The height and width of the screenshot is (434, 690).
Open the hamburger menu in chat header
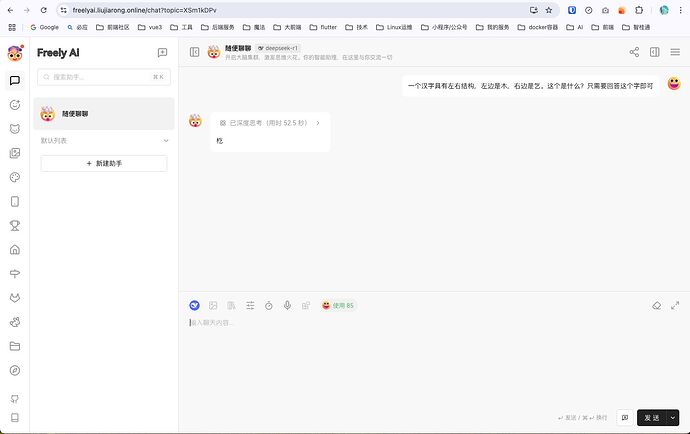[x=675, y=52]
